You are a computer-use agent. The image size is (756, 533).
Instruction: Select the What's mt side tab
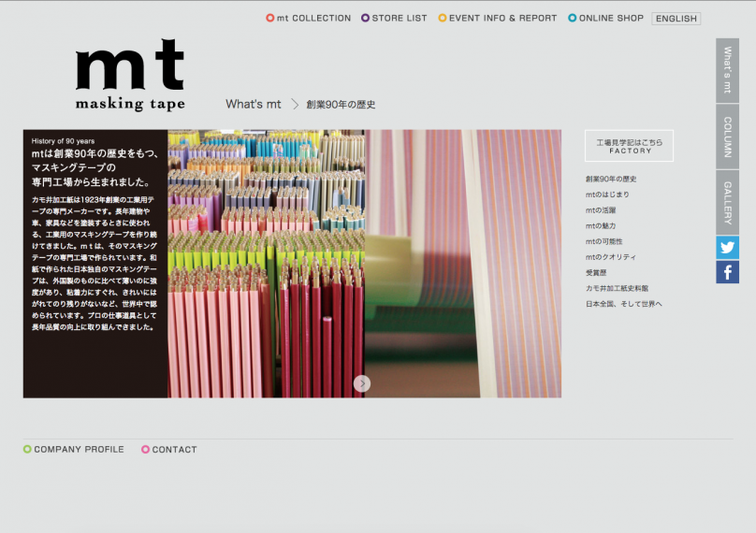pos(727,70)
